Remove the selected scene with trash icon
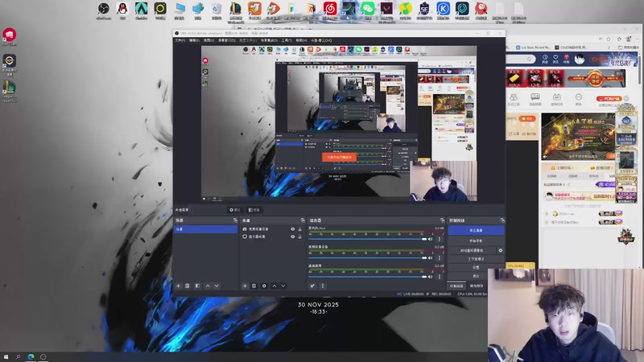Viewport: 644px width, 362px height. tap(188, 286)
